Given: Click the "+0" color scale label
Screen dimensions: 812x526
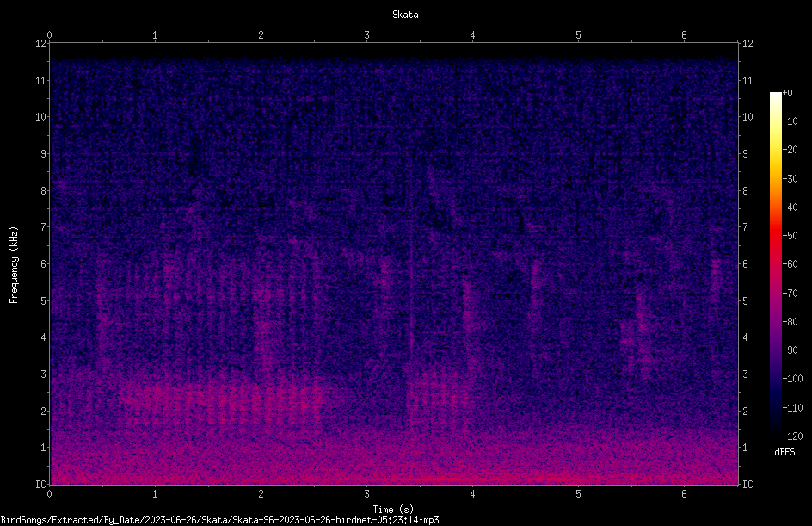Looking at the screenshot, I should [x=788, y=93].
